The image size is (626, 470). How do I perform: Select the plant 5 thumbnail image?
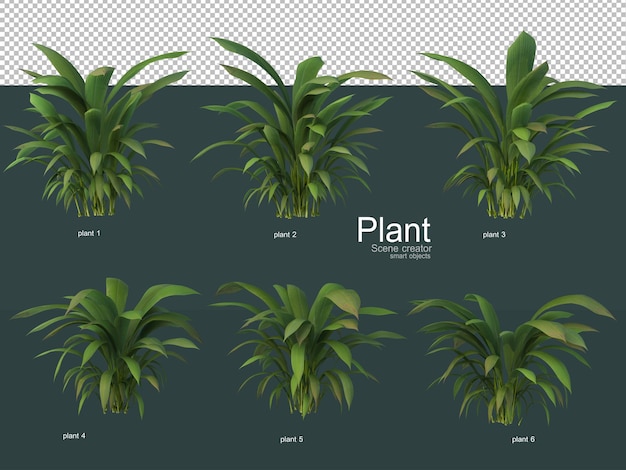point(307,350)
